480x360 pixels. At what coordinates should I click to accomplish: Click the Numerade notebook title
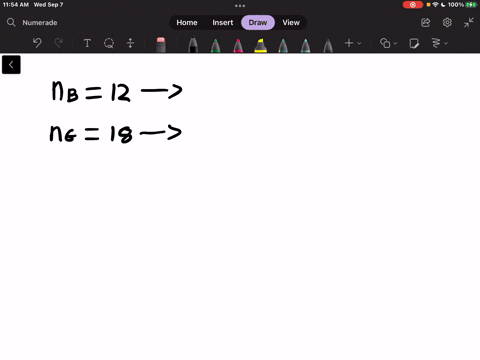point(40,23)
